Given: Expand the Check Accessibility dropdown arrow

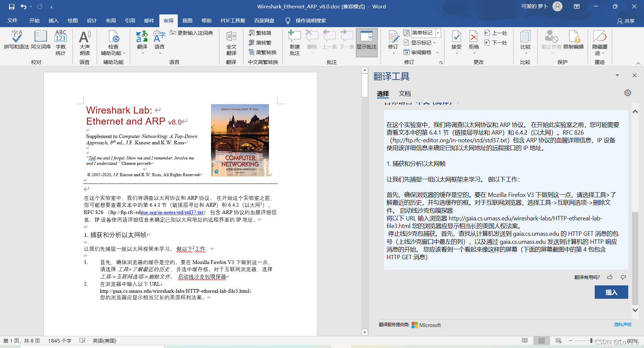Looking at the screenshot, I should 124,53.
